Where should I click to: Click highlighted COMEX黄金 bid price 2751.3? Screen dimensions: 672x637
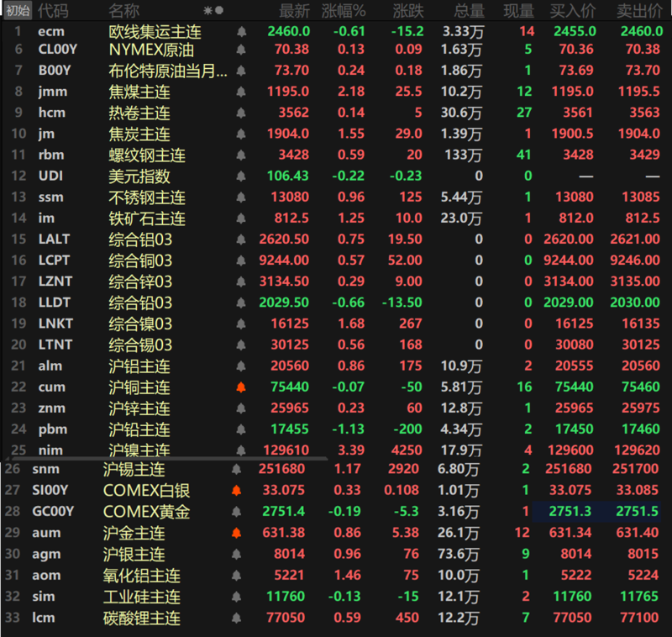tap(570, 512)
